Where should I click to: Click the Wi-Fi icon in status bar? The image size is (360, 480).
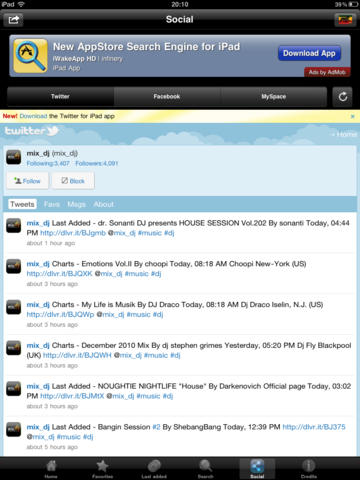click(x=21, y=4)
